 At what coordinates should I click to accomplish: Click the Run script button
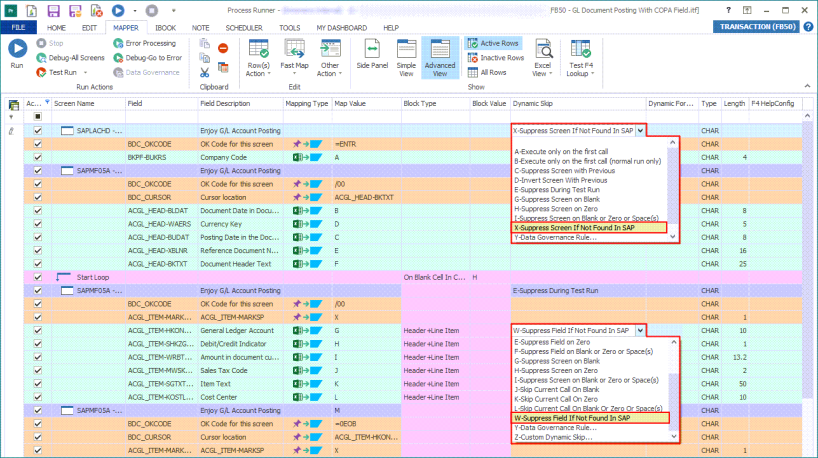click(x=17, y=54)
